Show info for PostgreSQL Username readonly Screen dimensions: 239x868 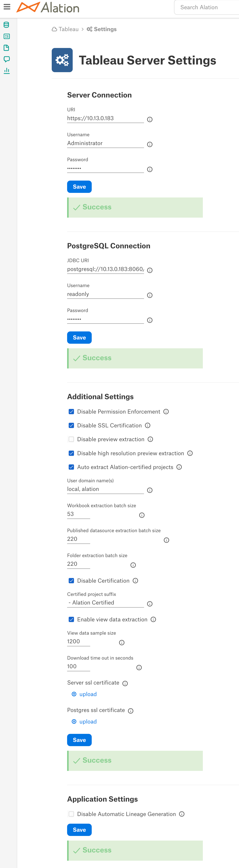[x=150, y=295]
